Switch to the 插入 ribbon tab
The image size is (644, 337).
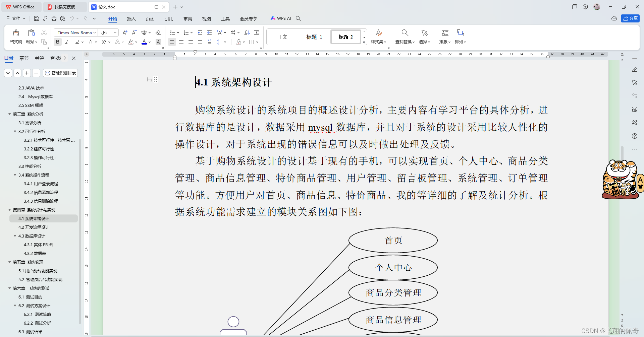pos(131,19)
